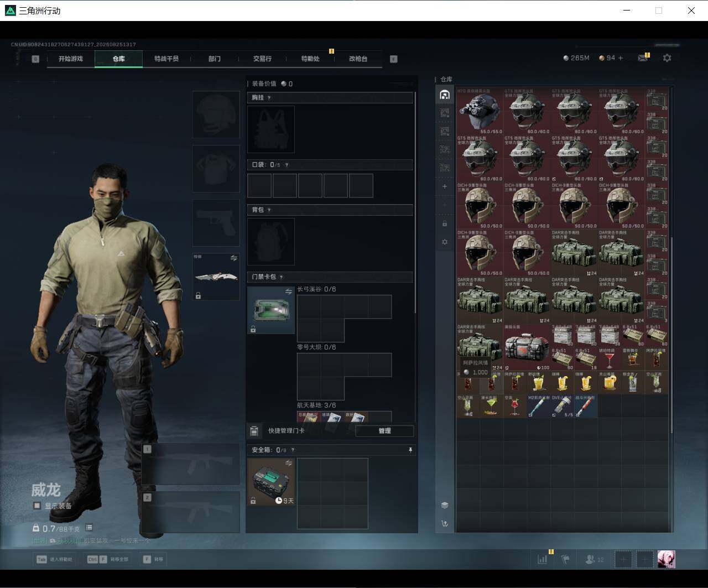The height and width of the screenshot is (588, 708).
Task: Go to the 部门 tab
Action: tap(215, 59)
